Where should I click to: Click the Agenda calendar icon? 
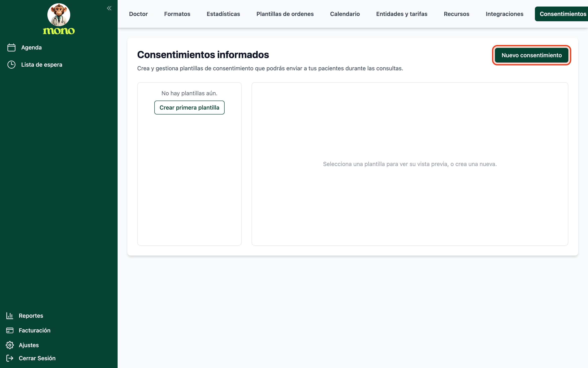[11, 47]
